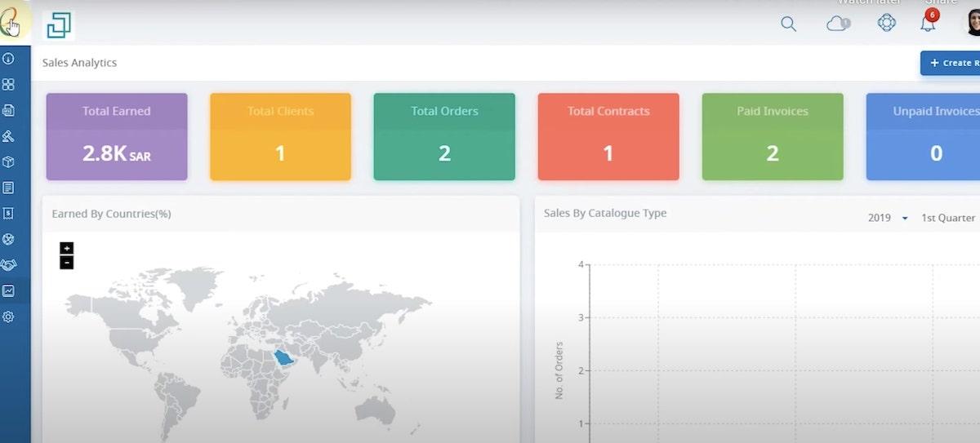Screen dimensions: 980x443
Task: Open the notifications bell
Action: click(x=928, y=23)
